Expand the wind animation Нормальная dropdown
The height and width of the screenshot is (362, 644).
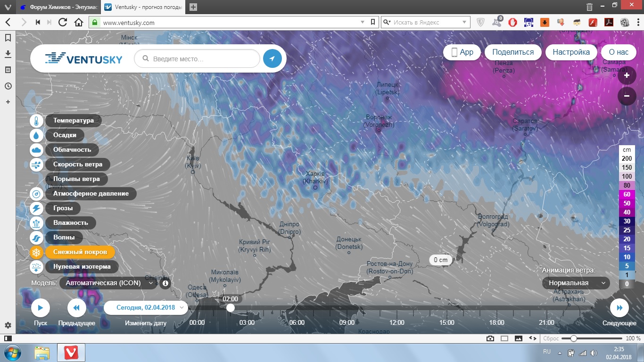pos(575,283)
